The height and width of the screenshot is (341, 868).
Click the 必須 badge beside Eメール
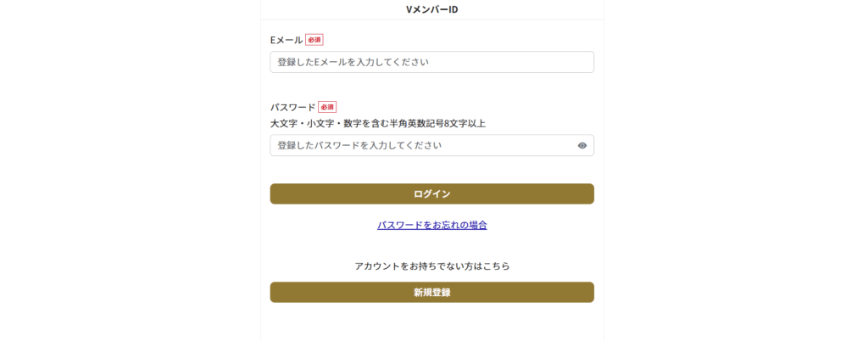point(314,40)
